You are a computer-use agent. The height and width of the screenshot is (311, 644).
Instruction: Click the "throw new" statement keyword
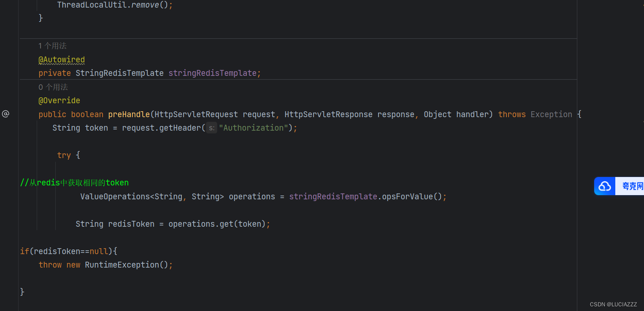coord(59,265)
